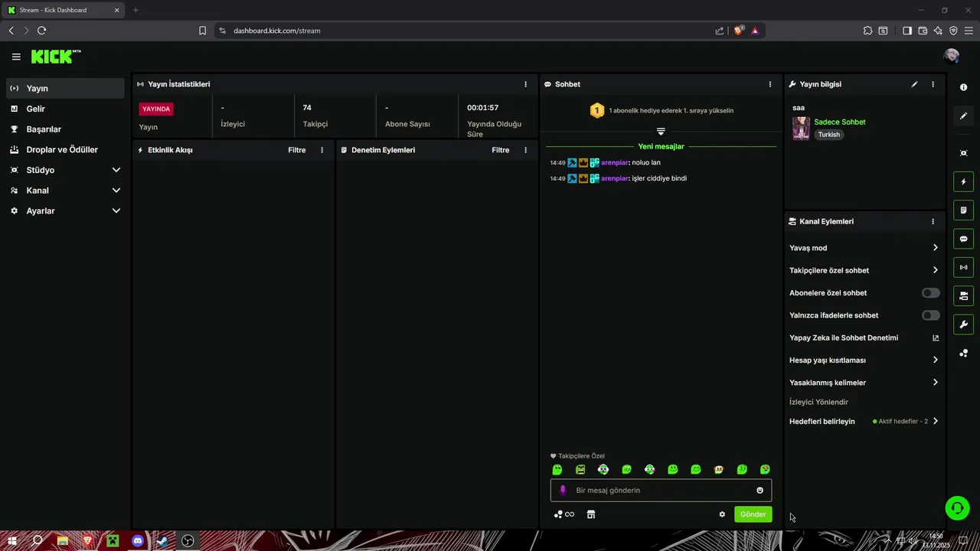
Task: Click the browser address bar URL
Action: click(277, 31)
